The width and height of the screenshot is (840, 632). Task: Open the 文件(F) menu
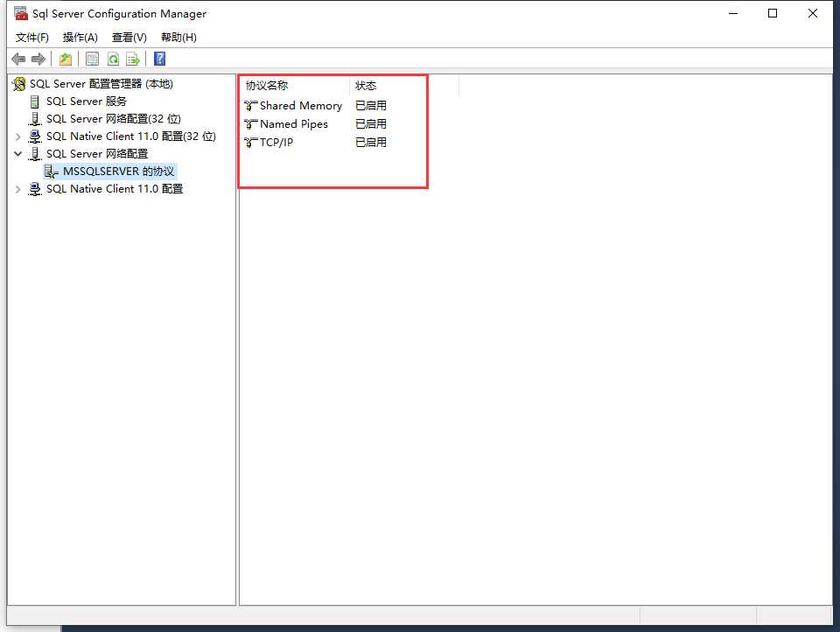click(32, 38)
